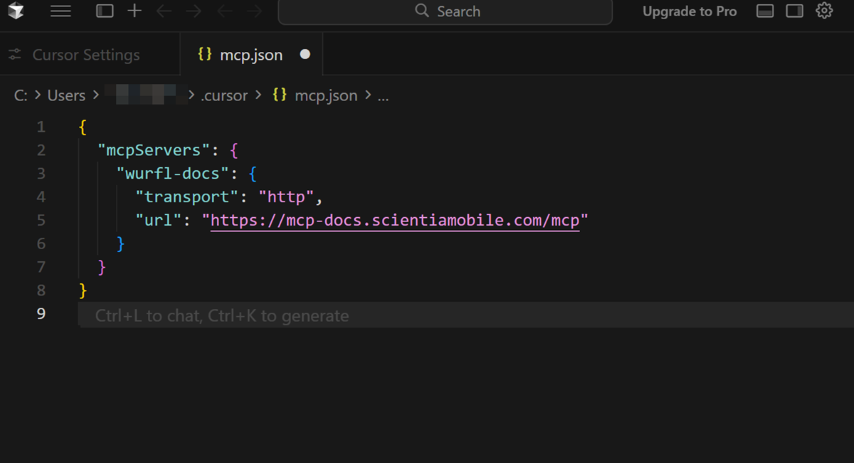Click line number 5 in gutter

pyautogui.click(x=41, y=220)
